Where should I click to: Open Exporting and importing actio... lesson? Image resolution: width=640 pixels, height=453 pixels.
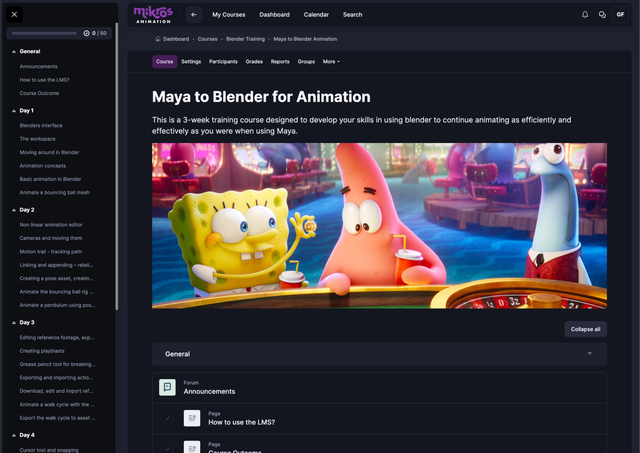56,378
